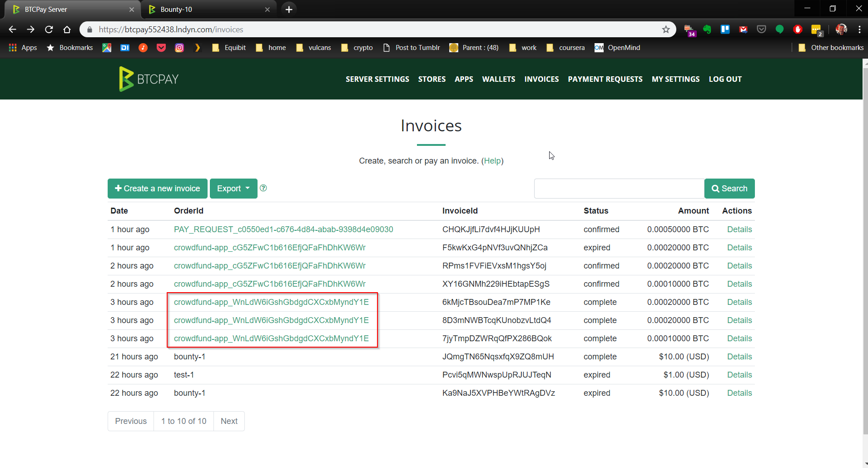Click Create a new invoice button
Image resolution: width=868 pixels, height=468 pixels.
pyautogui.click(x=158, y=189)
